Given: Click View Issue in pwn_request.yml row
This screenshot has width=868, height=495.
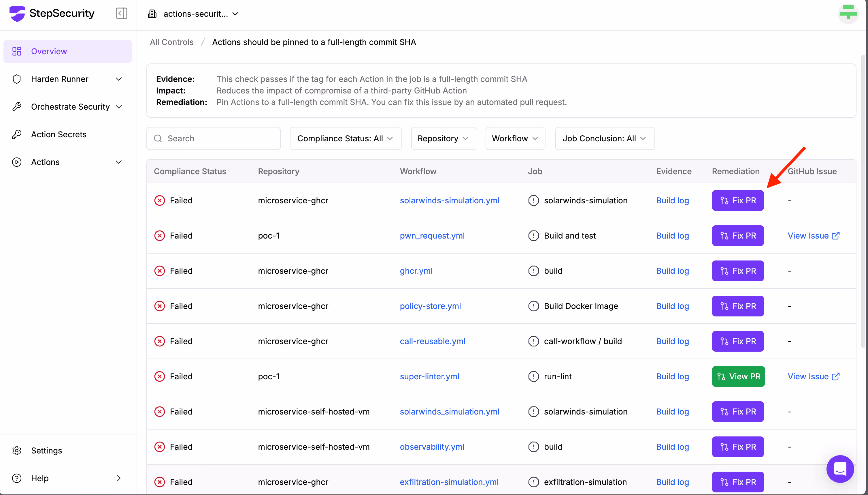Looking at the screenshot, I should coord(814,236).
